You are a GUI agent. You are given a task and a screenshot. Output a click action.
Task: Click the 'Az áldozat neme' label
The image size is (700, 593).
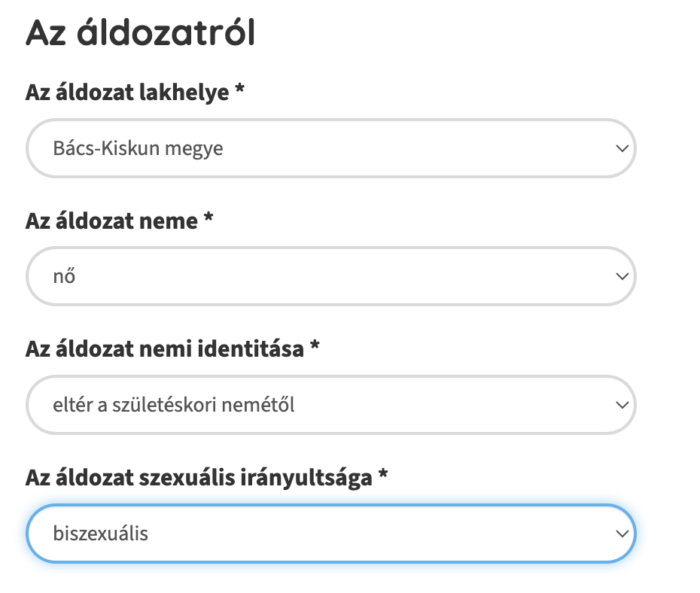111,221
